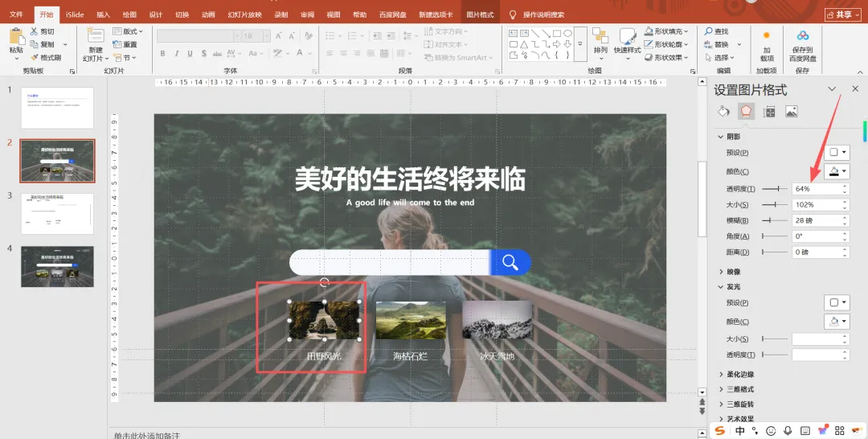Switch to the Insert (插入) tab
This screenshot has height=439, width=868.
tap(104, 14)
